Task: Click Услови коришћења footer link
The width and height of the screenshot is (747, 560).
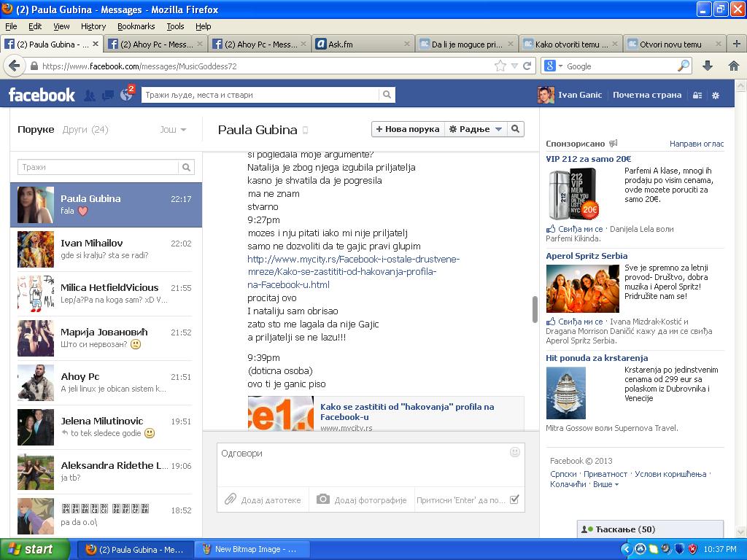Action: tap(670, 474)
